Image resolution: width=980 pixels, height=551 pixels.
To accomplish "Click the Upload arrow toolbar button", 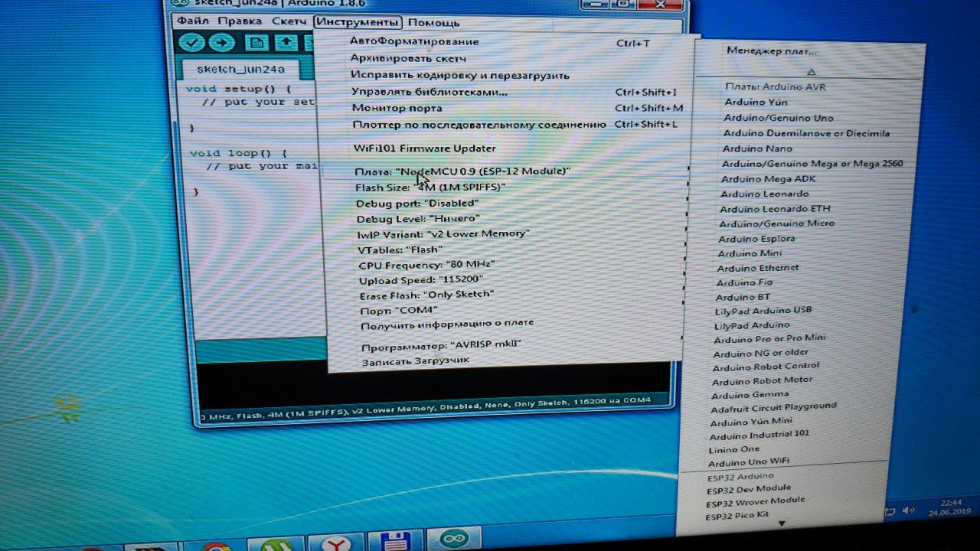I will click(221, 43).
